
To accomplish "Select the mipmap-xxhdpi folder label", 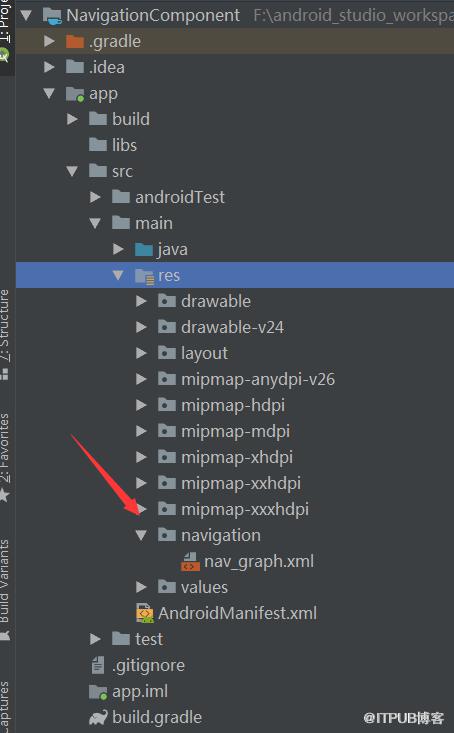I will click(241, 484).
